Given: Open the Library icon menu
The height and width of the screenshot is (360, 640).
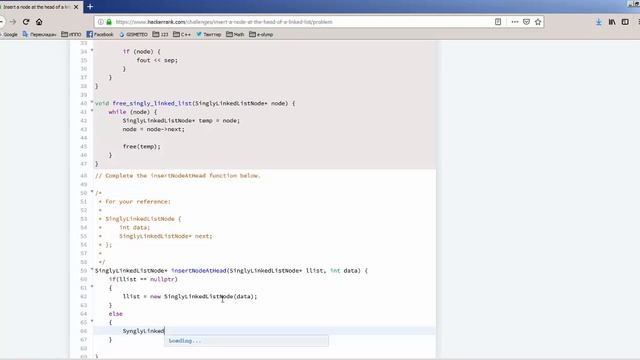Looking at the screenshot, I should [x=612, y=22].
